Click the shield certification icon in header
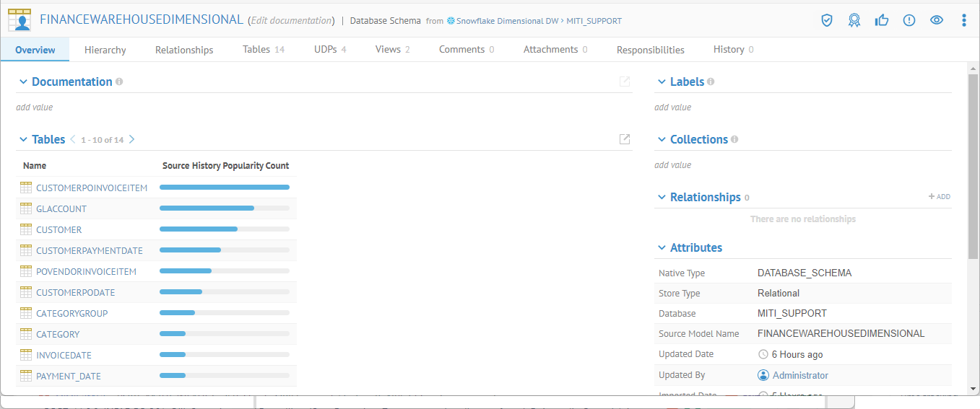The height and width of the screenshot is (409, 980). pos(827,20)
